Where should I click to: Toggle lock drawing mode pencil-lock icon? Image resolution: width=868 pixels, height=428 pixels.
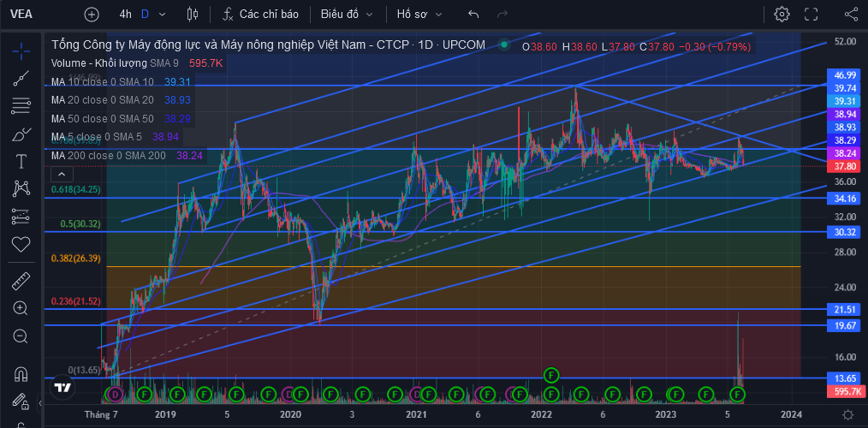(x=21, y=400)
